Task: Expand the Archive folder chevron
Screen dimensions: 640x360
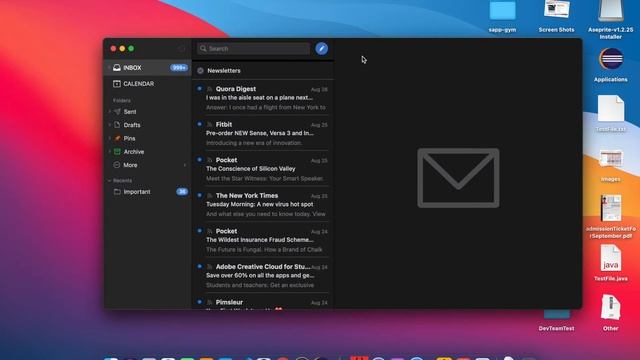Action: tap(109, 152)
